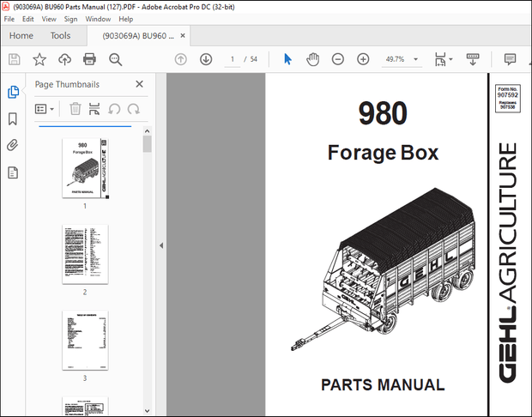Click the 'Page Thumbnails' panel title

pos(67,84)
